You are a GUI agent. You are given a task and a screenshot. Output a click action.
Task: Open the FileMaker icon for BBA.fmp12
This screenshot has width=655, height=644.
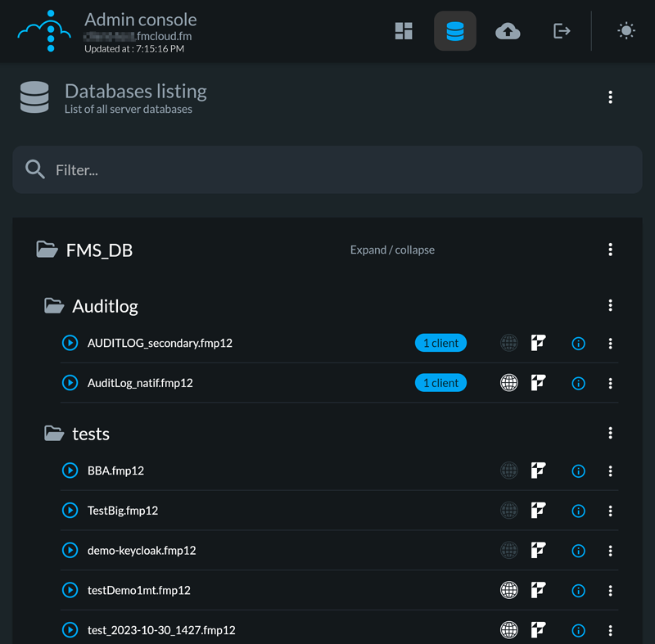pos(538,471)
